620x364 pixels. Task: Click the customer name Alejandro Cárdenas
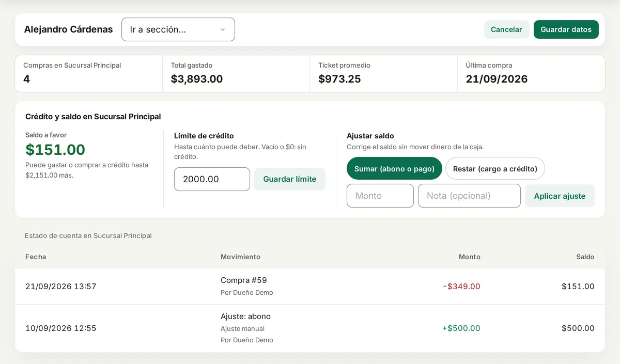coord(68,29)
